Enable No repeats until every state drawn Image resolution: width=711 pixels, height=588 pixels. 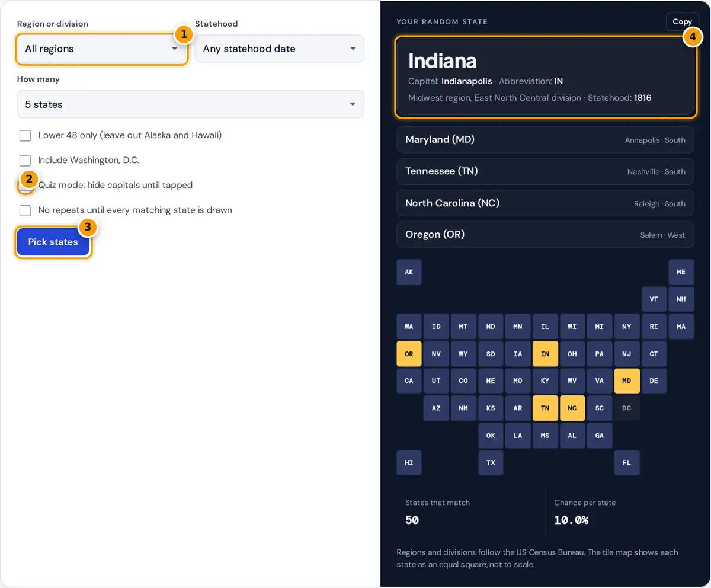click(x=25, y=210)
